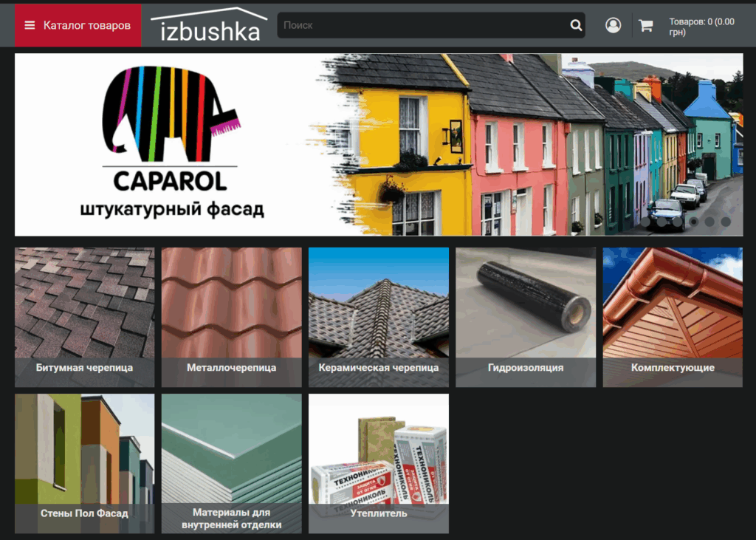Image resolution: width=756 pixels, height=540 pixels.
Task: Click the izbushka logo
Action: [x=209, y=25]
